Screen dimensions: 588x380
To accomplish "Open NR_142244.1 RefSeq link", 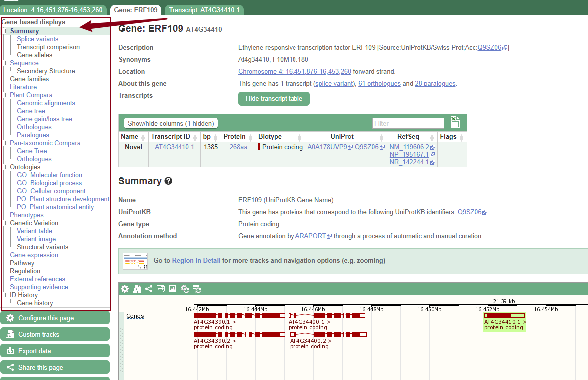I will click(409, 162).
